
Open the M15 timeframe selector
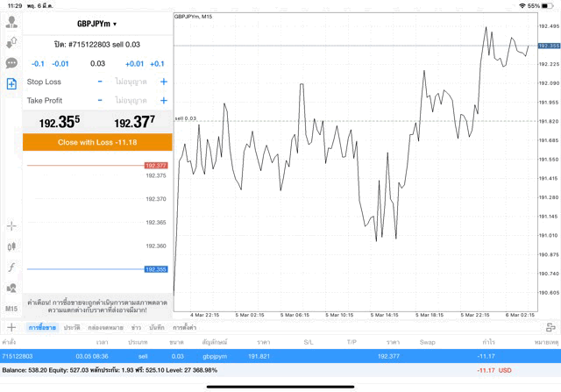tap(11, 309)
